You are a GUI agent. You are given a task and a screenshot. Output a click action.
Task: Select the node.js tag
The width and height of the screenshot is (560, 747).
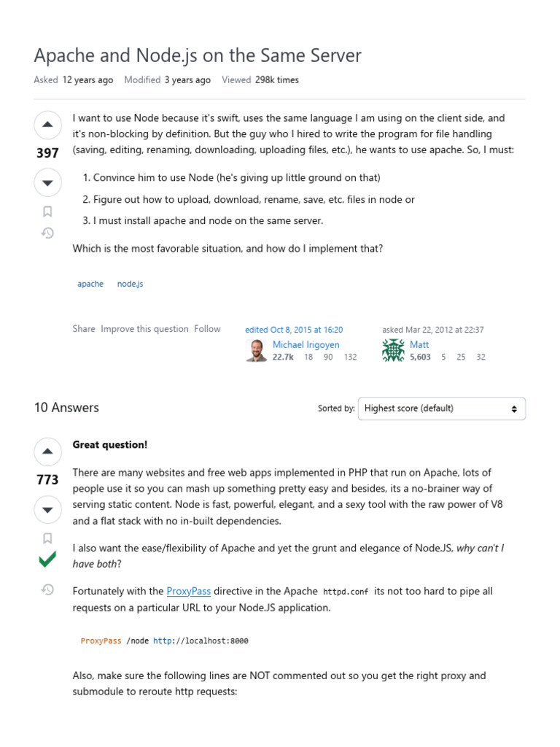130,284
